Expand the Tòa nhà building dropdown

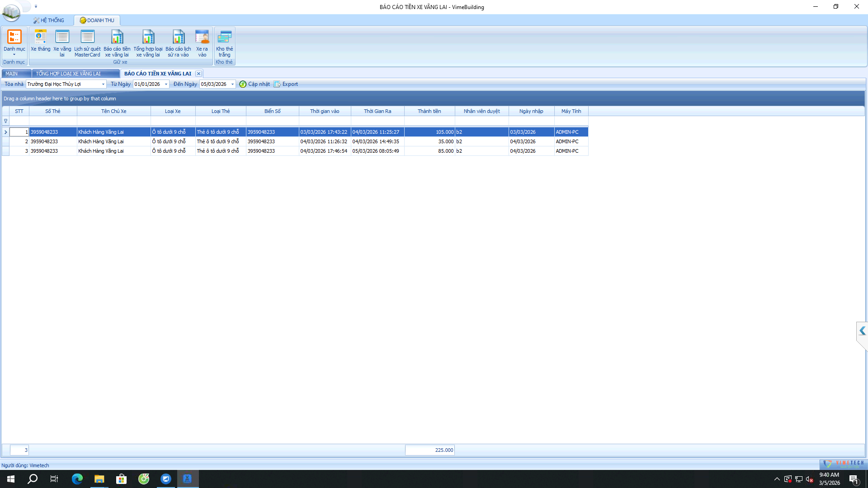103,84
